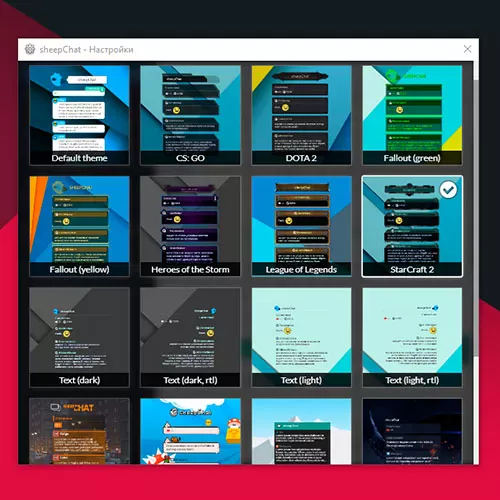Select Heroes of the Storm theme
The image size is (500, 500).
190,226
